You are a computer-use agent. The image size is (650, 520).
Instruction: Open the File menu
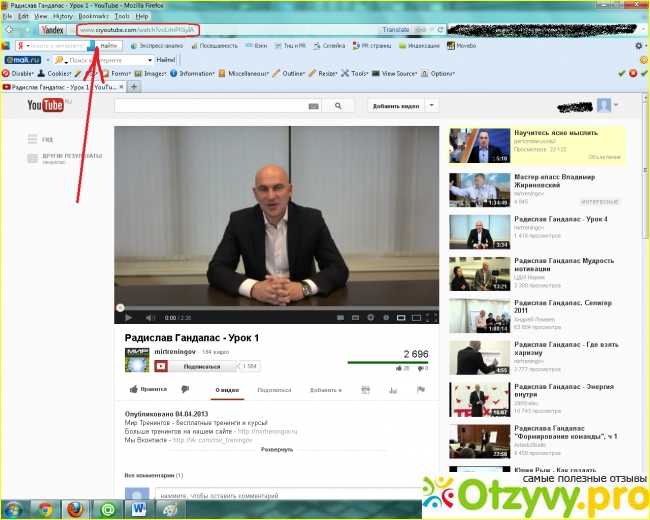7,16
